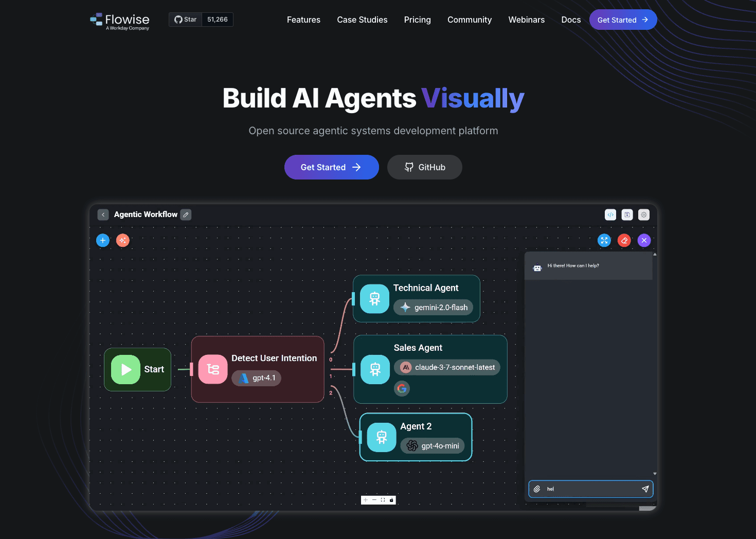
Task: Click the chat message input field
Action: 591,489
